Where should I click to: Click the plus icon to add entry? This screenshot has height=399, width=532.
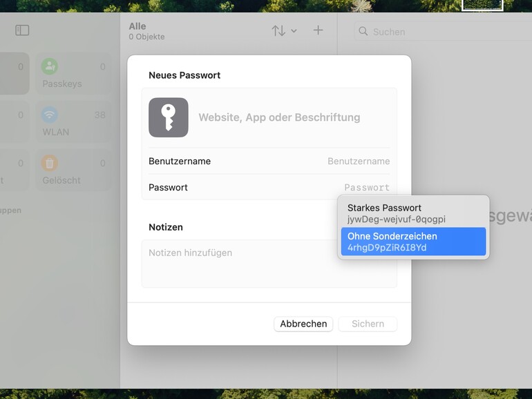tap(318, 30)
